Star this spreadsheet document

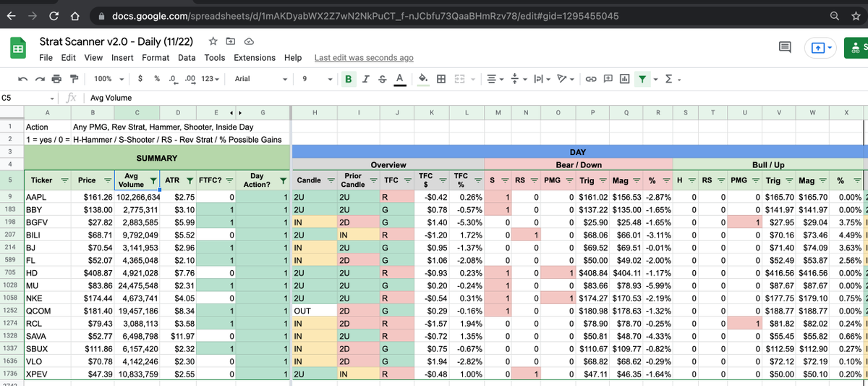213,42
